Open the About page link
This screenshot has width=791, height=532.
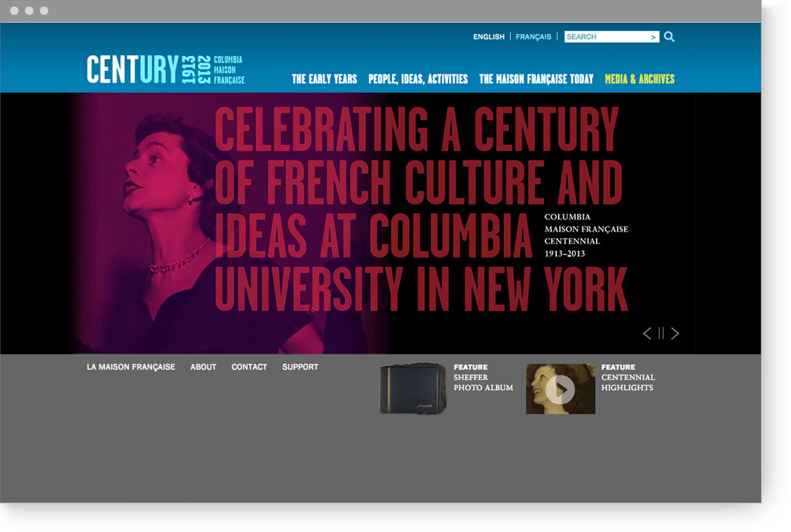coord(203,367)
